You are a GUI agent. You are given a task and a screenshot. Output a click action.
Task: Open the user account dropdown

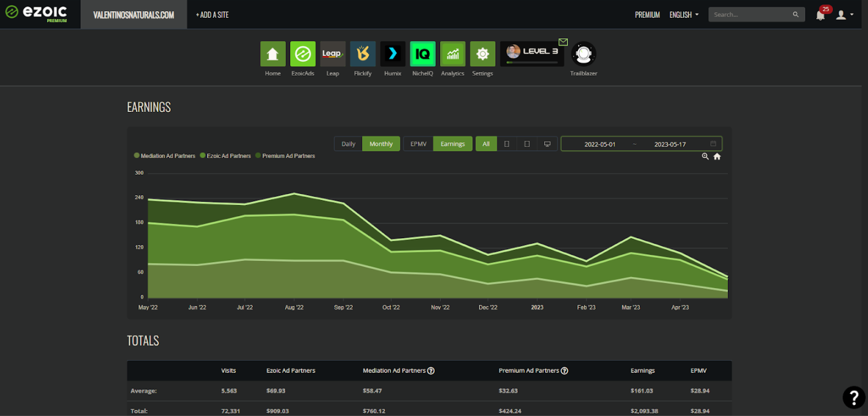pos(845,15)
